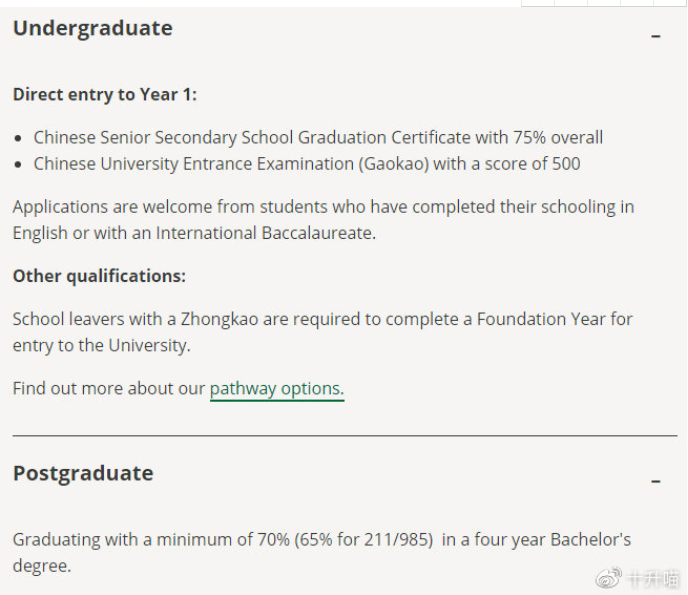Click the Undergraduate accordion heading
688x595 pixels.
point(93,28)
